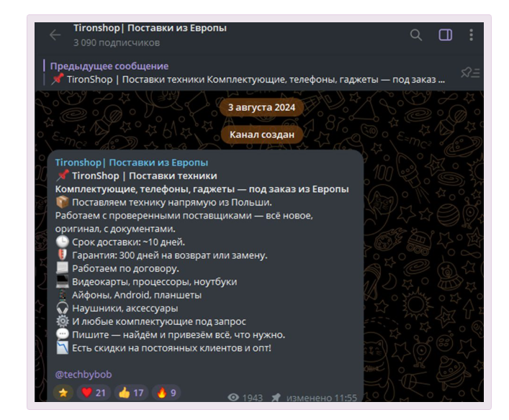The height and width of the screenshot is (420, 509).
Task: Click the package emoji before 'Поставляем технику'
Action: coord(63,202)
